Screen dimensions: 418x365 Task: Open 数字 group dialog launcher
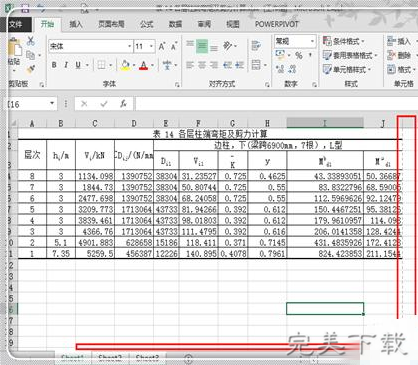click(x=314, y=85)
